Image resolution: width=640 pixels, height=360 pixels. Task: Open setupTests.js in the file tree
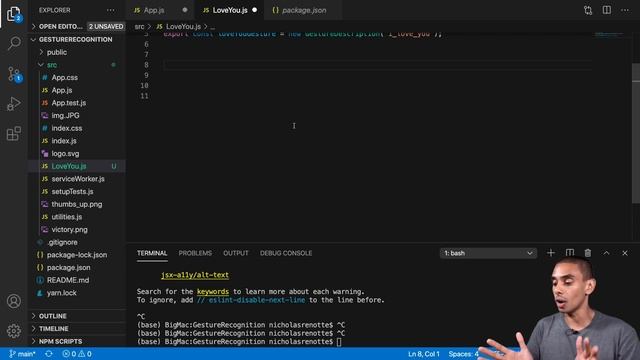click(72, 191)
